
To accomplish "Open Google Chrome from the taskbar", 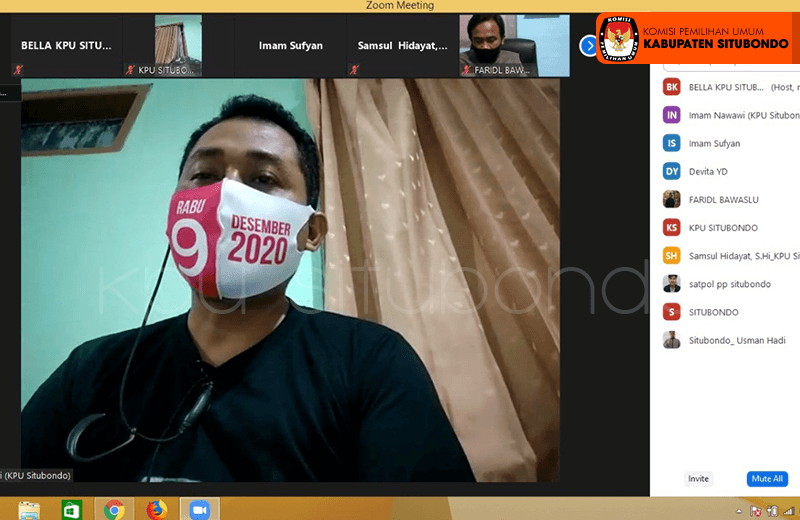I will [x=114, y=510].
